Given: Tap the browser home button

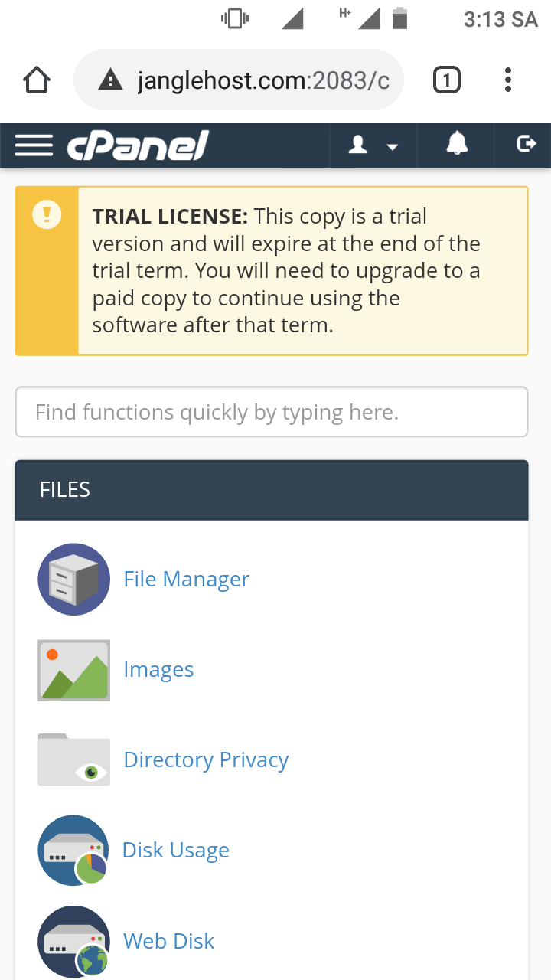Looking at the screenshot, I should pyautogui.click(x=36, y=80).
